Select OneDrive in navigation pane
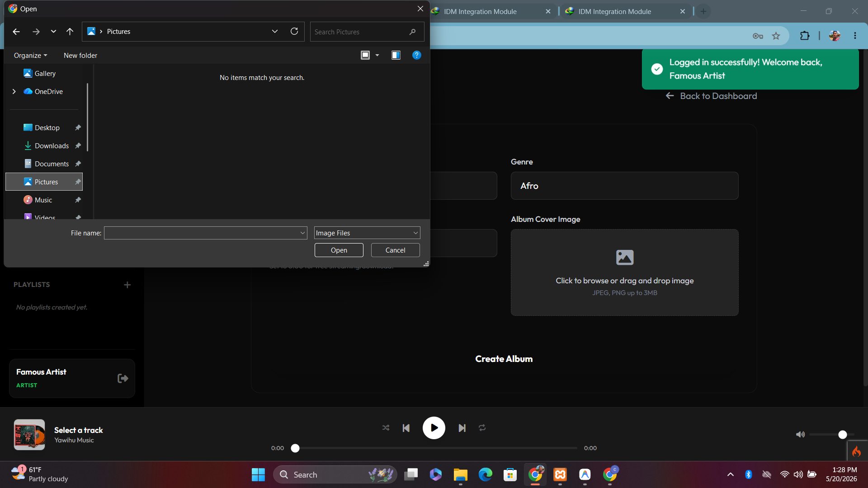868x488 pixels. (x=48, y=91)
